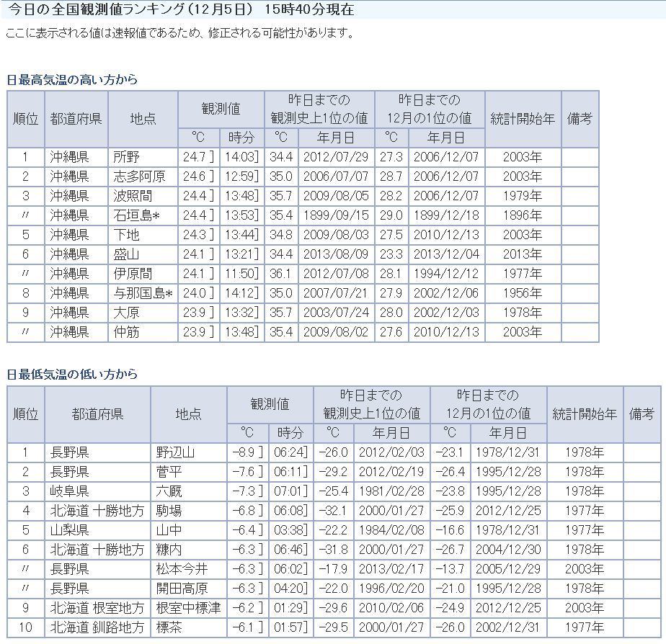
Task: Click date 2010/02/06 in 根室中標津 row
Action: coord(391,608)
